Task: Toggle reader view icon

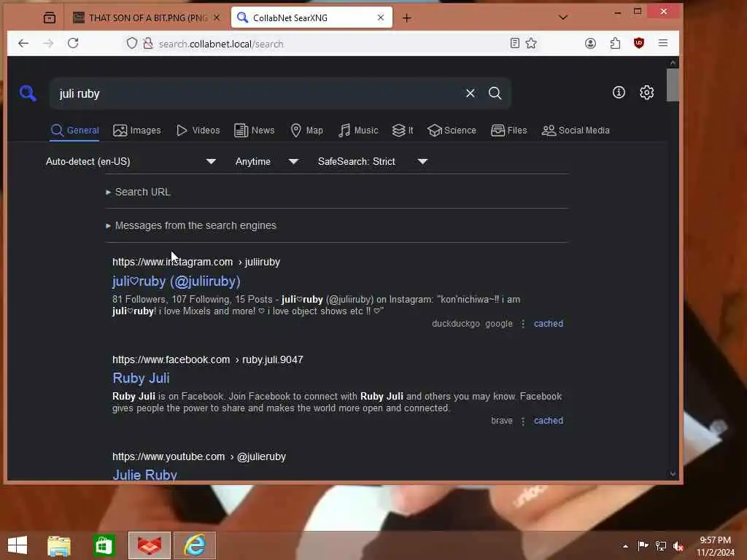Action: tap(514, 43)
